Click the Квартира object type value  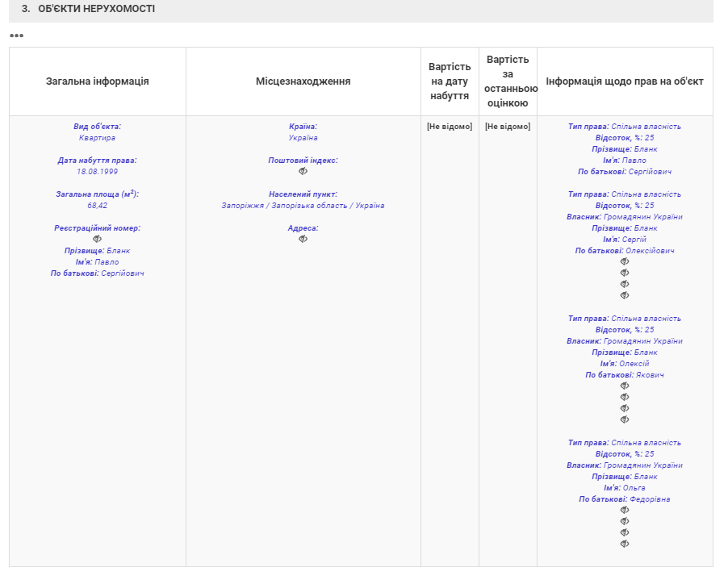(x=97, y=138)
